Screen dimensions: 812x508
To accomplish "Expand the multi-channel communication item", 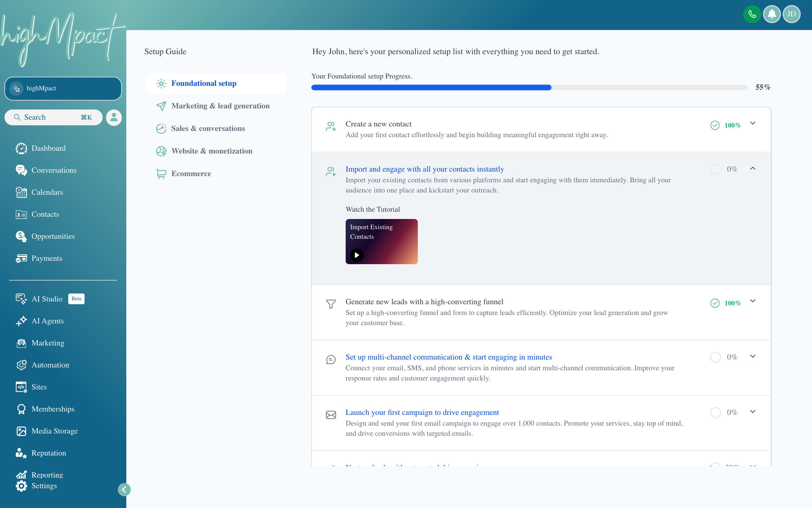I will 753,356.
